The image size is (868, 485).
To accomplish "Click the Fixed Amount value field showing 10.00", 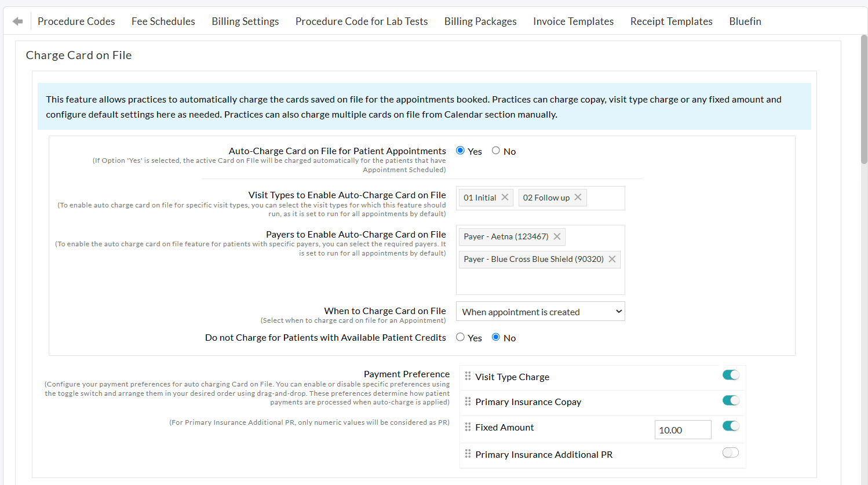I will tap(683, 429).
